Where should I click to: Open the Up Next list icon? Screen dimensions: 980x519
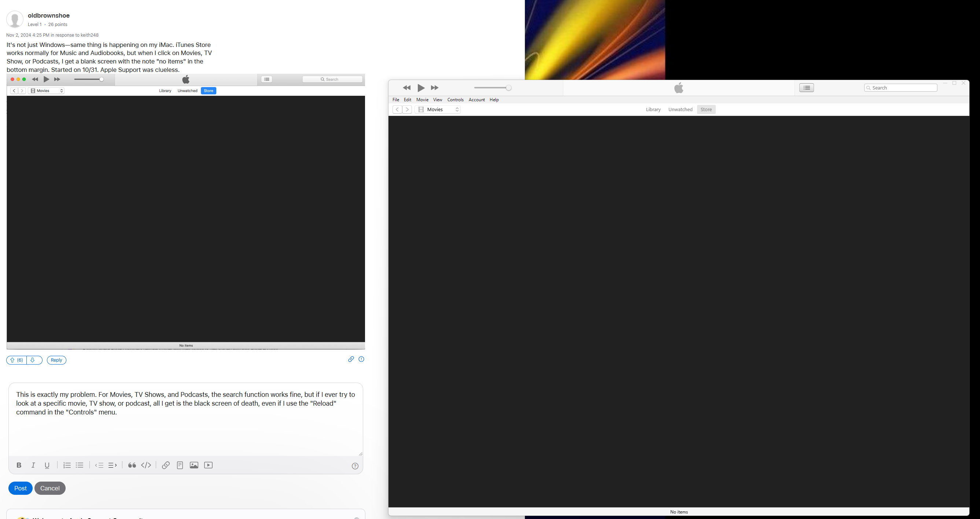pos(807,88)
